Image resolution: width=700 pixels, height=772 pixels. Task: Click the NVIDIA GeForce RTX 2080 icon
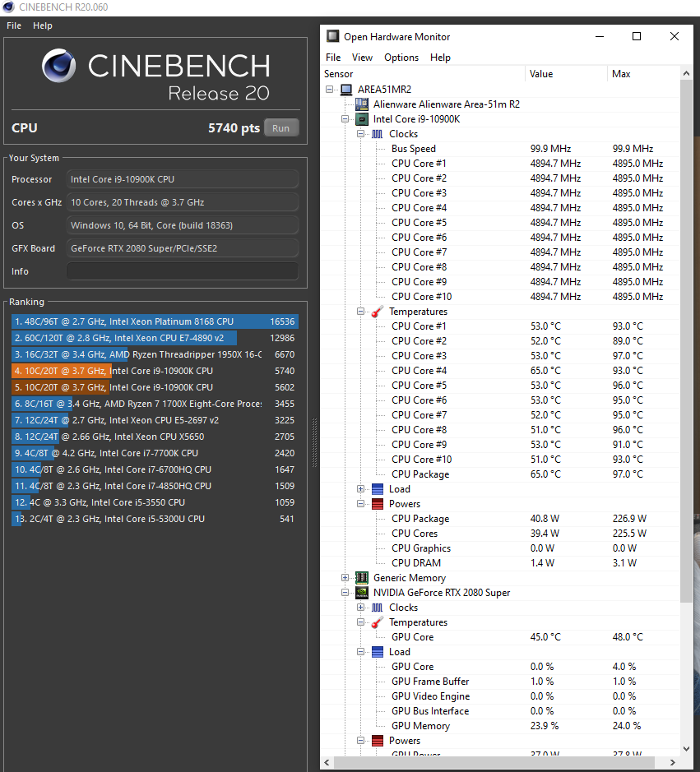(362, 593)
